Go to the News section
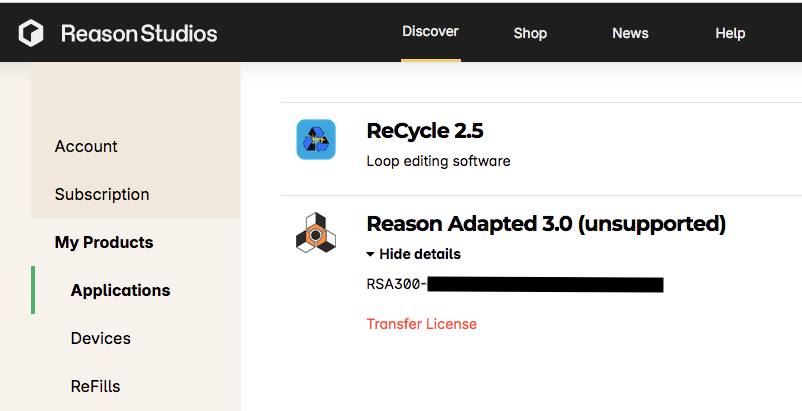Viewport: 802px width, 411px height. [630, 33]
